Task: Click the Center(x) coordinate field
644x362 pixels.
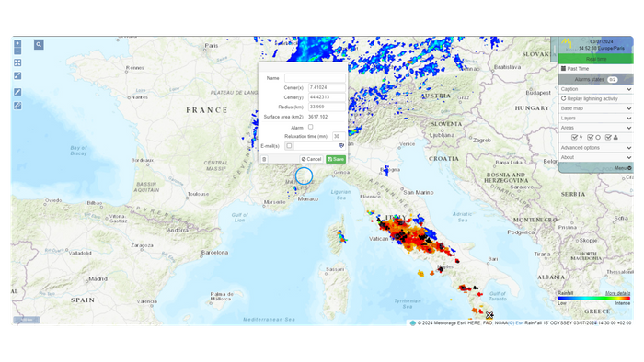Action: [327, 87]
